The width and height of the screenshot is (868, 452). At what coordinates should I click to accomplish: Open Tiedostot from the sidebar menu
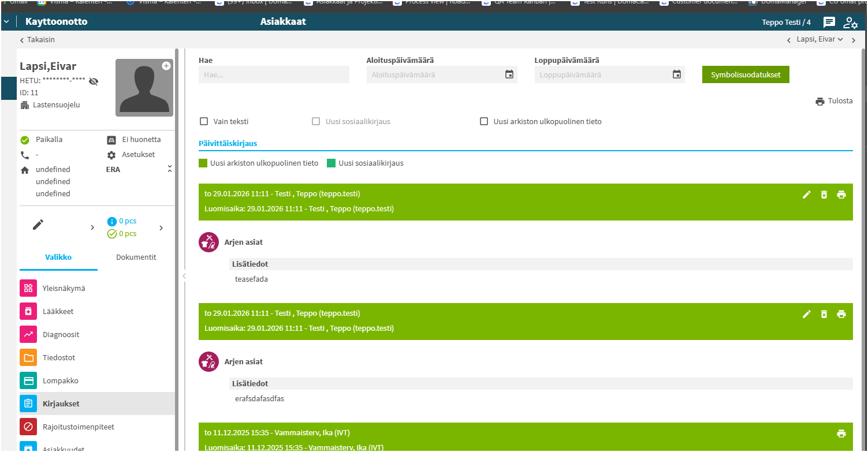click(x=97, y=357)
